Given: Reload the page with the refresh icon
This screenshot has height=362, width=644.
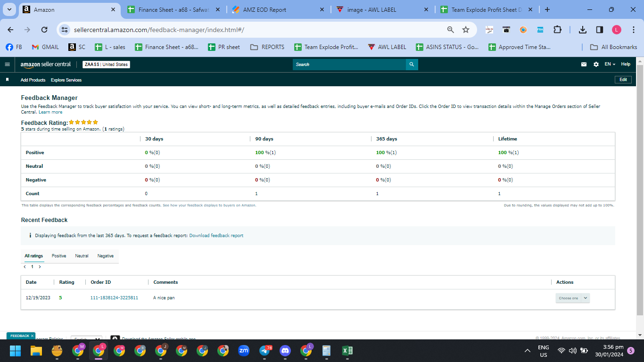Looking at the screenshot, I should 44,30.
